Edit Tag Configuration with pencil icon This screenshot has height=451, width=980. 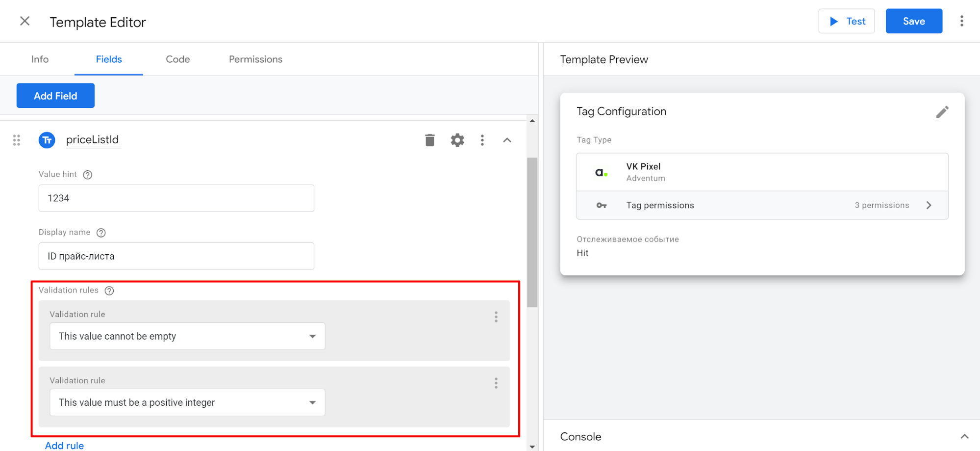(942, 112)
